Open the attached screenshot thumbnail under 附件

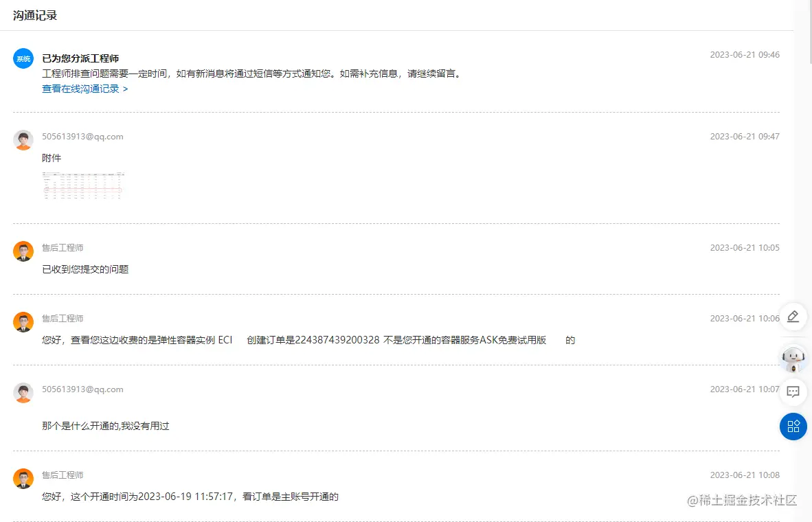coord(83,185)
